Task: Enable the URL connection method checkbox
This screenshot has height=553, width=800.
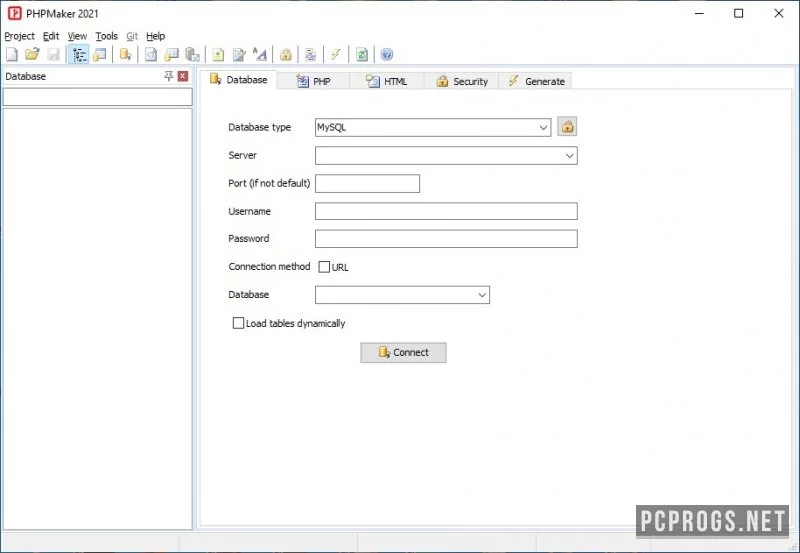Action: (x=324, y=267)
